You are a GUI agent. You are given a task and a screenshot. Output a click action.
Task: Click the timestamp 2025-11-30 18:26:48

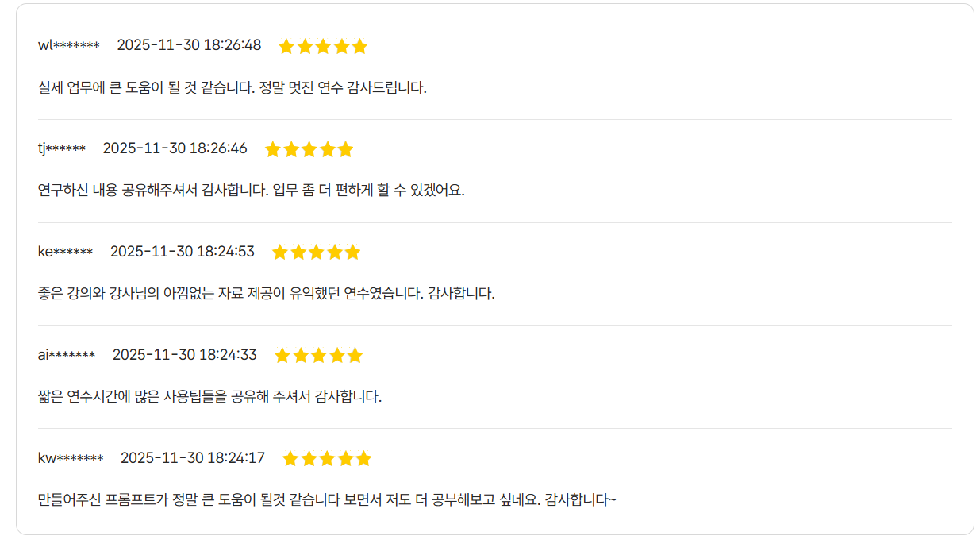tap(189, 45)
